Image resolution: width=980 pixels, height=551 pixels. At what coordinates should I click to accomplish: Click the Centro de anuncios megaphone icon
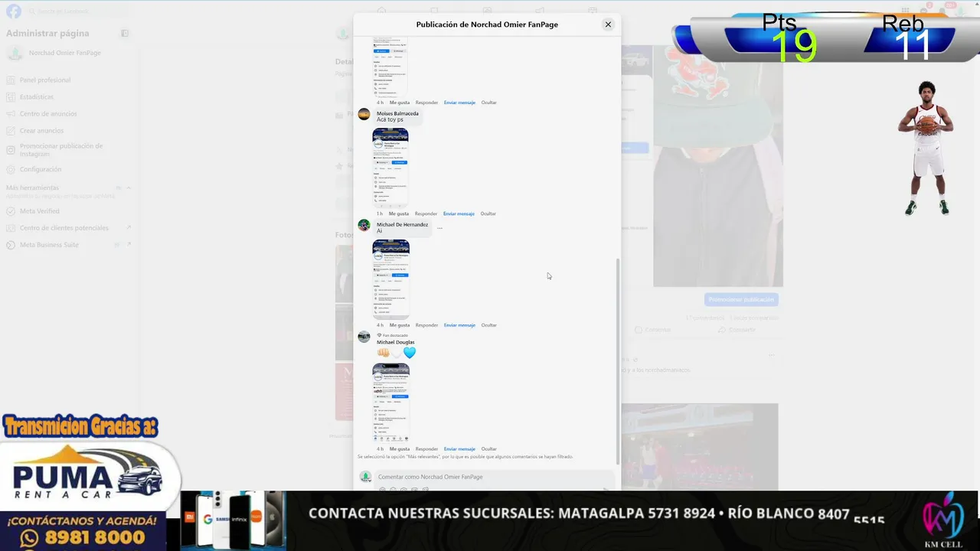pos(11,114)
